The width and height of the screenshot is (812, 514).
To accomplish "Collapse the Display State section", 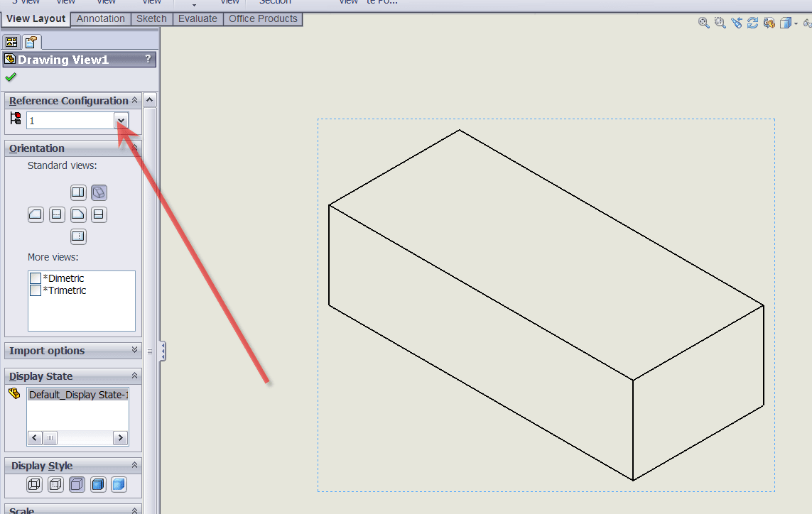I will coord(135,376).
